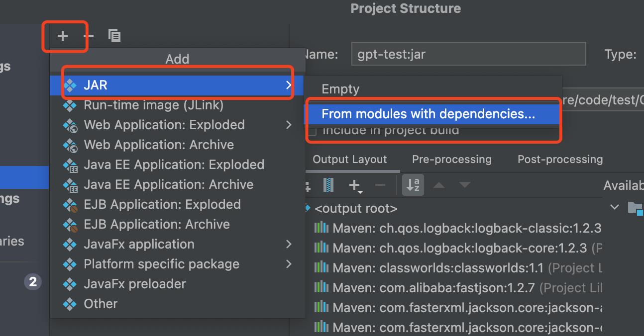Toggle Include in project build checkbox
Screen dimensions: 644x336
pos(312,131)
